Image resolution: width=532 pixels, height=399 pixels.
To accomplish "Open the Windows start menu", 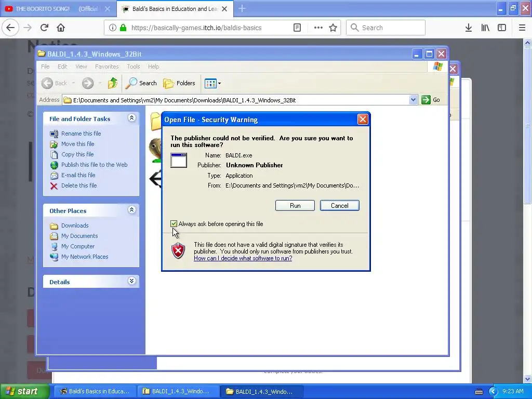I will [24, 391].
